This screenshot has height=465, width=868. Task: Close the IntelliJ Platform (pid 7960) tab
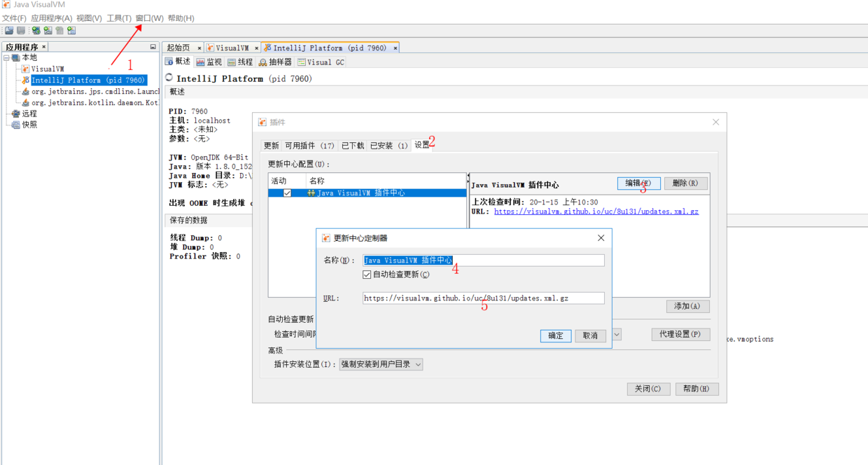395,48
